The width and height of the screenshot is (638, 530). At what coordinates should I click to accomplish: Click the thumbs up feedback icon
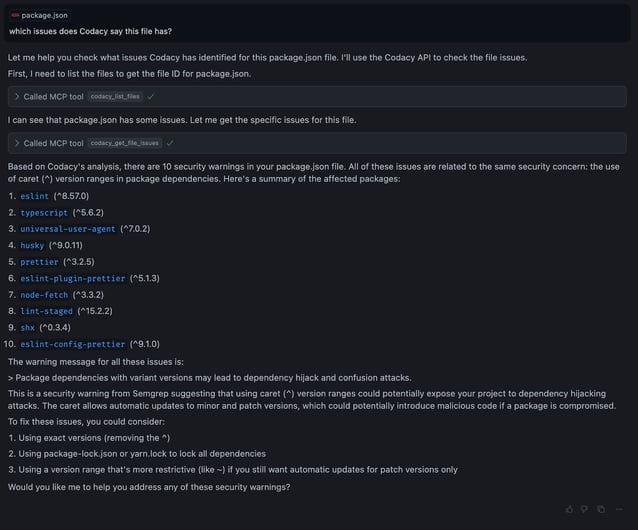pyautogui.click(x=570, y=509)
